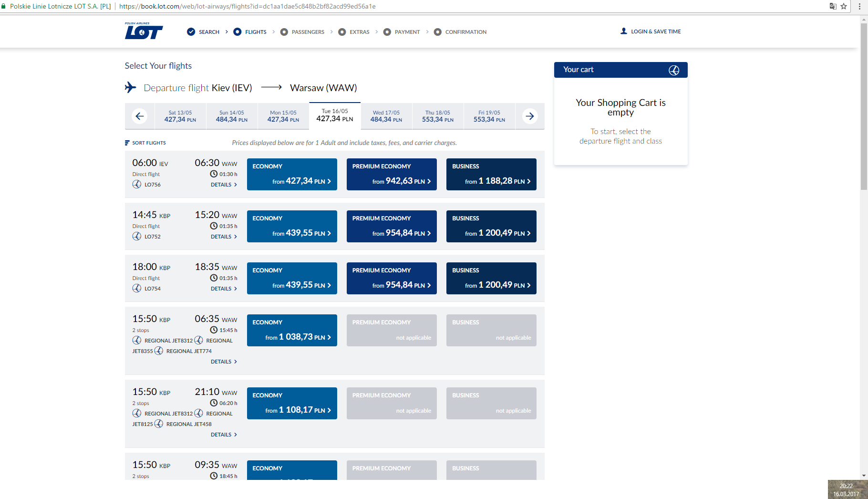
Task: Click the airline icon before REGIONAL JET774
Action: pos(159,351)
